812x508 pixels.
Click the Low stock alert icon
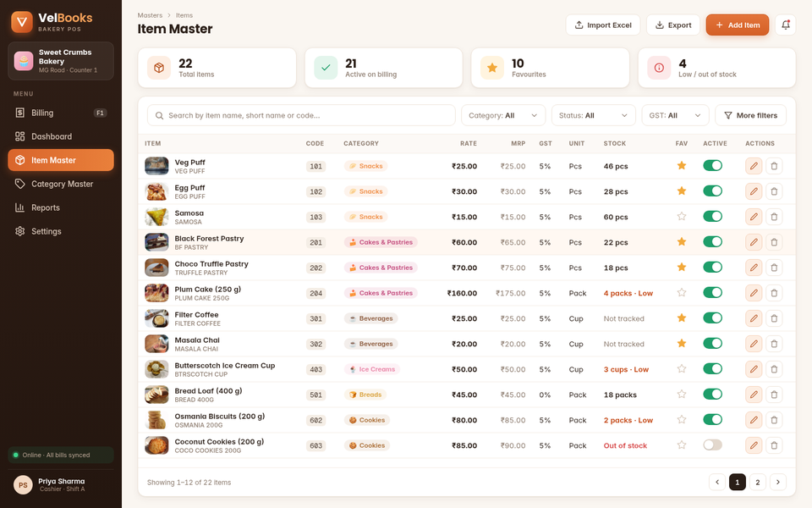tap(659, 68)
